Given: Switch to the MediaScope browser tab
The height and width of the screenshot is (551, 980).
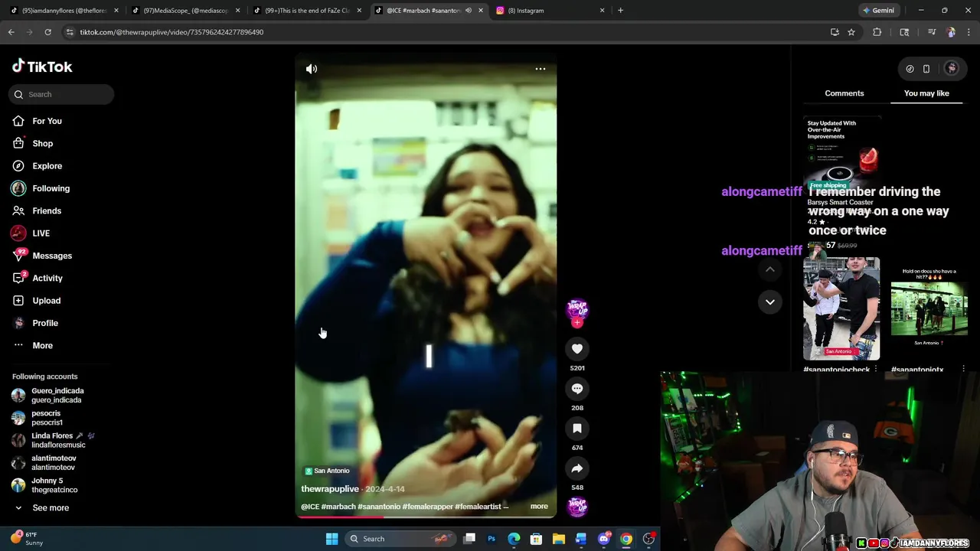Looking at the screenshot, I should [x=185, y=11].
